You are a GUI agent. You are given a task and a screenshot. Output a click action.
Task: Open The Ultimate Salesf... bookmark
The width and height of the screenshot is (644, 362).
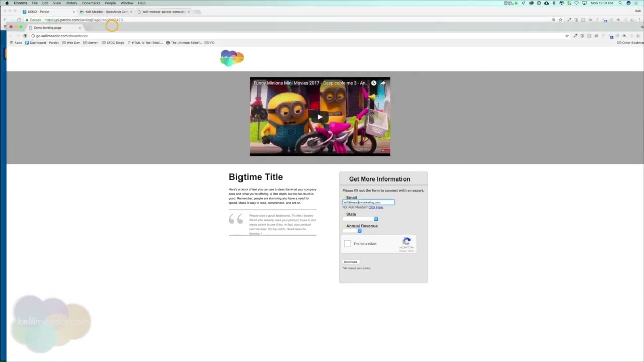click(x=184, y=43)
